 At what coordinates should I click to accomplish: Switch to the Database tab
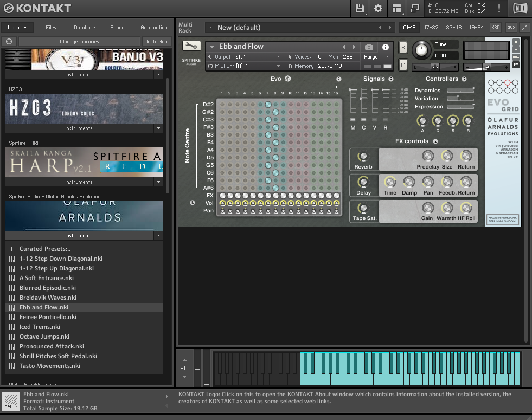tap(85, 28)
